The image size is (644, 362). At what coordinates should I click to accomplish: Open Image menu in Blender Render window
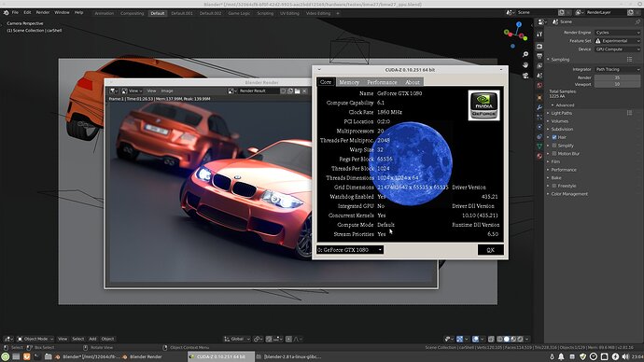point(167,90)
